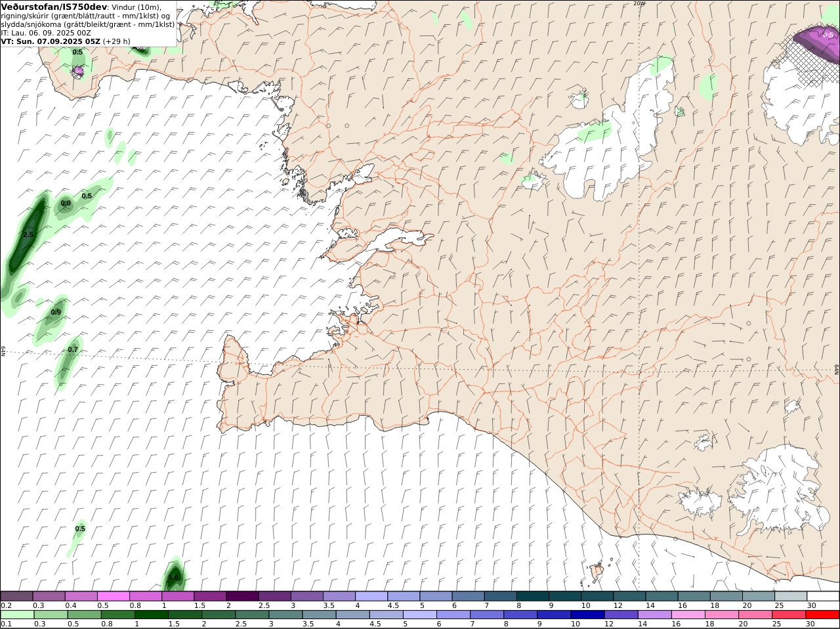Select the bright red rain swatch above 30 mm
Image resolution: width=840 pixels, height=629 pixels.
823,615
